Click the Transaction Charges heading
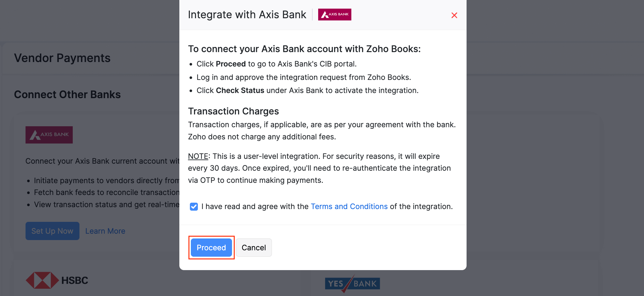644x296 pixels. coord(233,111)
